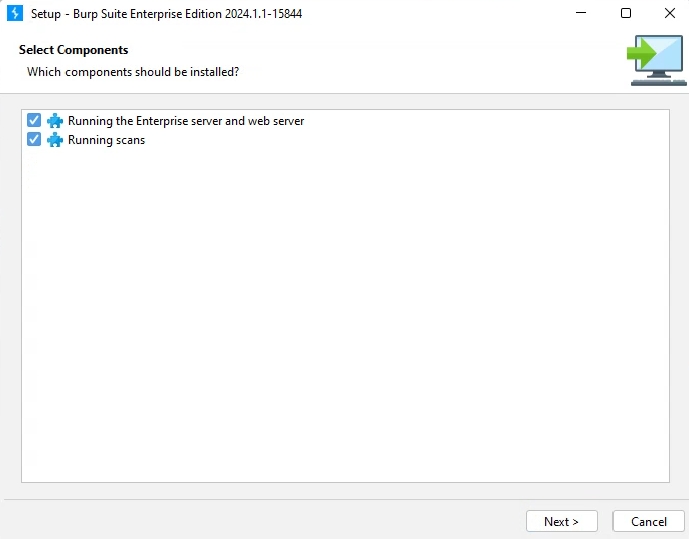Viewport: 689px width, 539px height.
Task: Maximize the Setup window
Action: (626, 13)
